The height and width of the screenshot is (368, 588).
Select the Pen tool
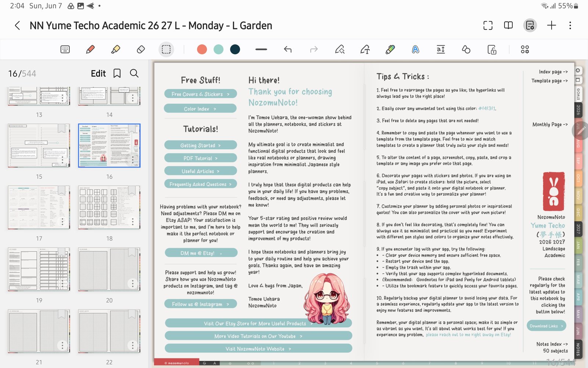pyautogui.click(x=90, y=49)
